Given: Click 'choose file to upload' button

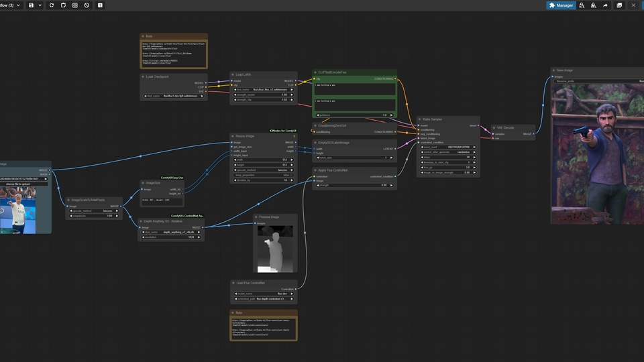Looking at the screenshot, I should tap(17, 184).
